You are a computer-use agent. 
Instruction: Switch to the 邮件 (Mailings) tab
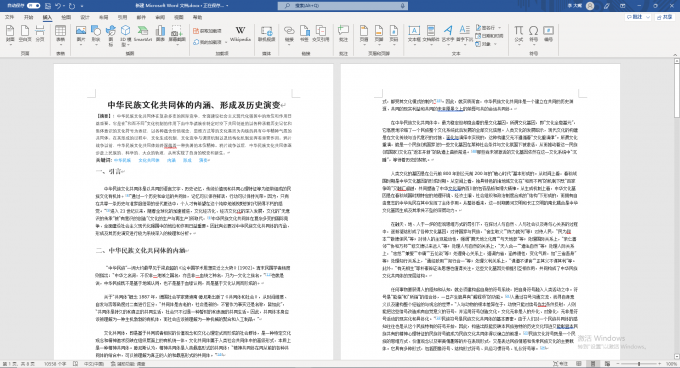pyautogui.click(x=141, y=17)
